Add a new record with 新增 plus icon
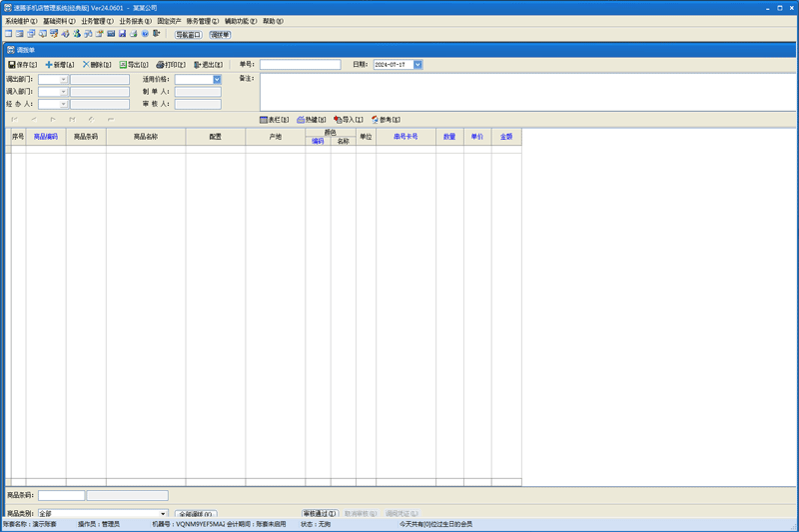Screen dimensions: 799x532 pos(49,65)
